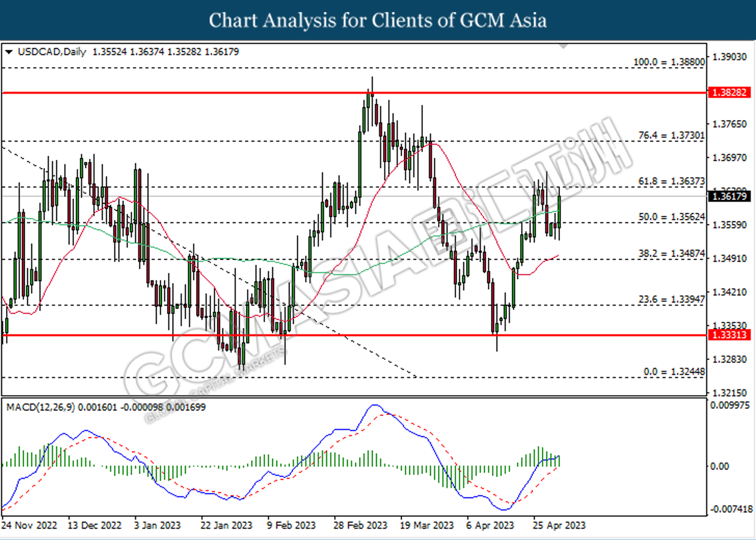Click the 1.34910 price axis value

pyautogui.click(x=729, y=259)
